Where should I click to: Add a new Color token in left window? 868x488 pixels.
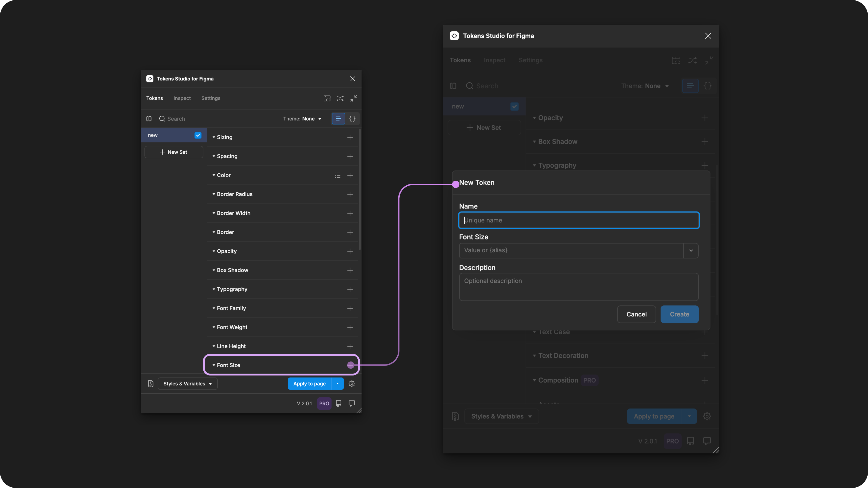coord(350,175)
